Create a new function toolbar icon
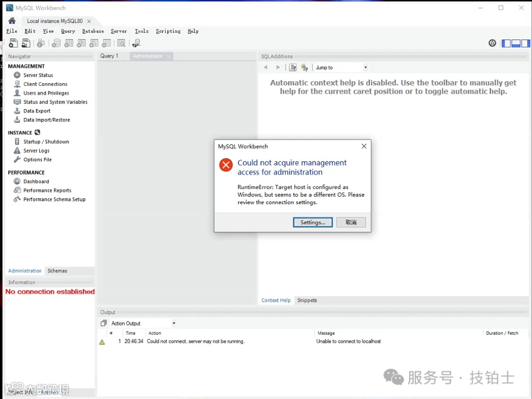Image resolution: width=532 pixels, height=399 pixels. click(x=106, y=43)
